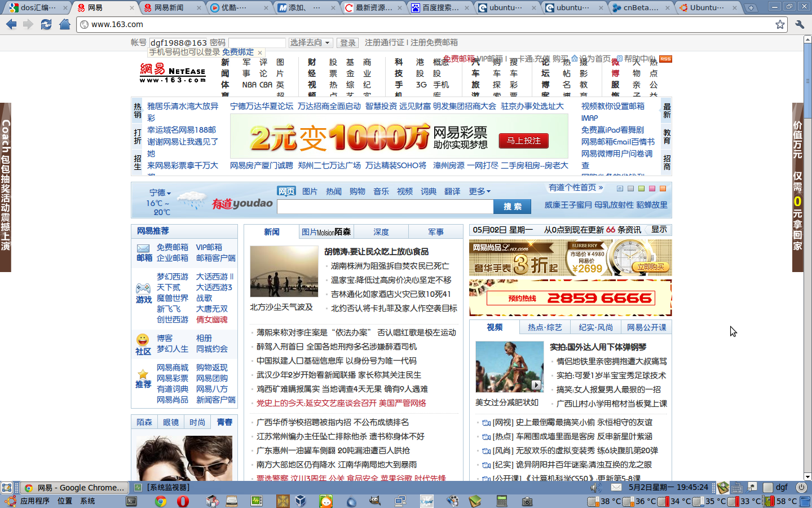Open the screenshot camera launcher
The image size is (812, 508).
pos(527,501)
